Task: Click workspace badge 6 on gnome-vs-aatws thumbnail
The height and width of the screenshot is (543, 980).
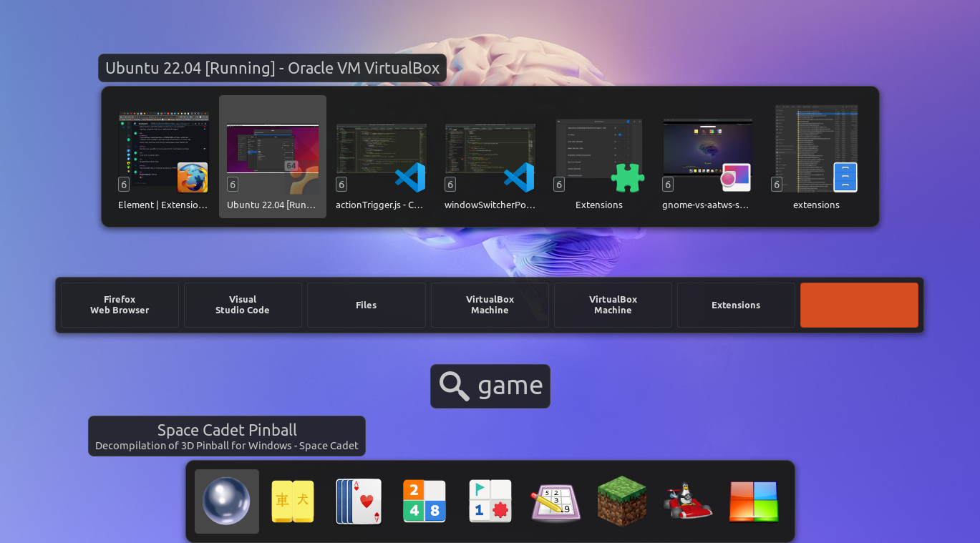Action: pyautogui.click(x=668, y=185)
